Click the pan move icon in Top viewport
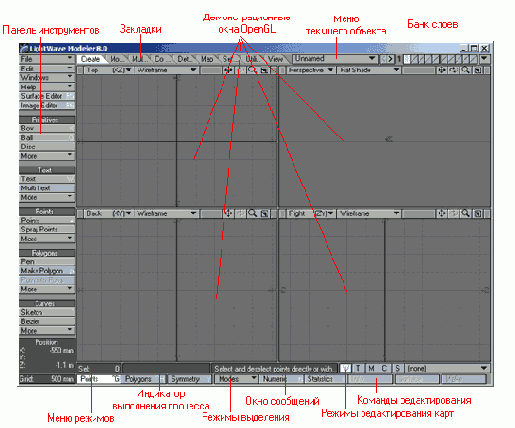The width and height of the screenshot is (515, 428). (x=229, y=70)
